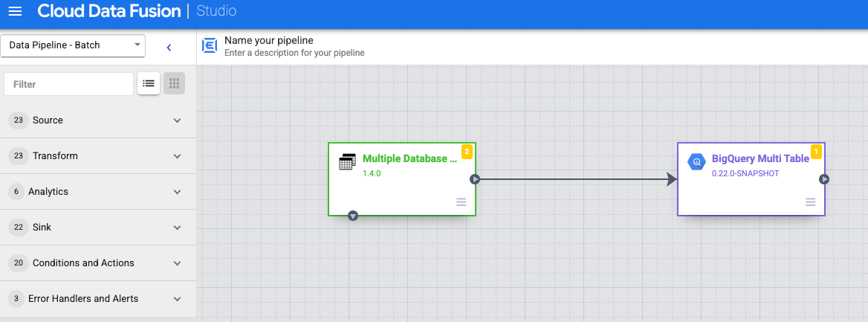Viewport: 868px width, 322px height.
Task: Click the Multiple Database node output port
Action: [475, 179]
